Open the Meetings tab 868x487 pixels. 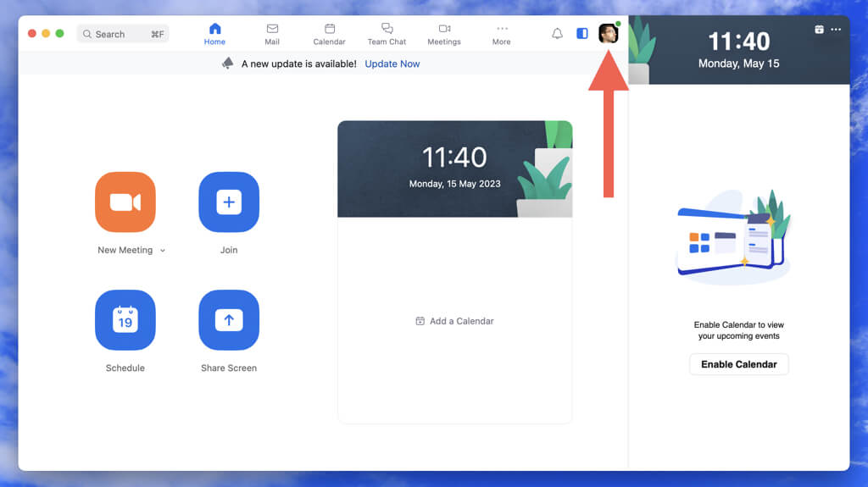click(x=444, y=35)
